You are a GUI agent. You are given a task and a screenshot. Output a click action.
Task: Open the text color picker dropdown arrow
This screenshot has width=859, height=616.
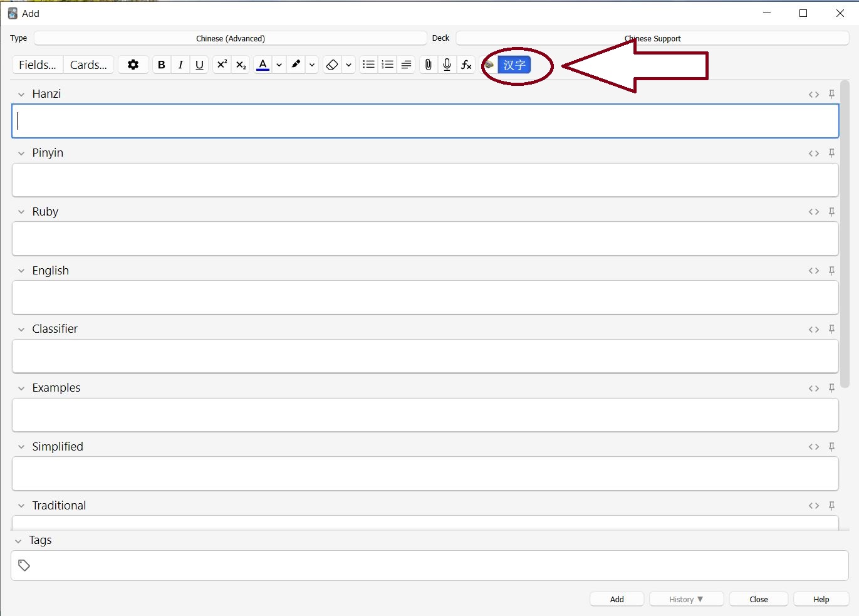tap(279, 65)
